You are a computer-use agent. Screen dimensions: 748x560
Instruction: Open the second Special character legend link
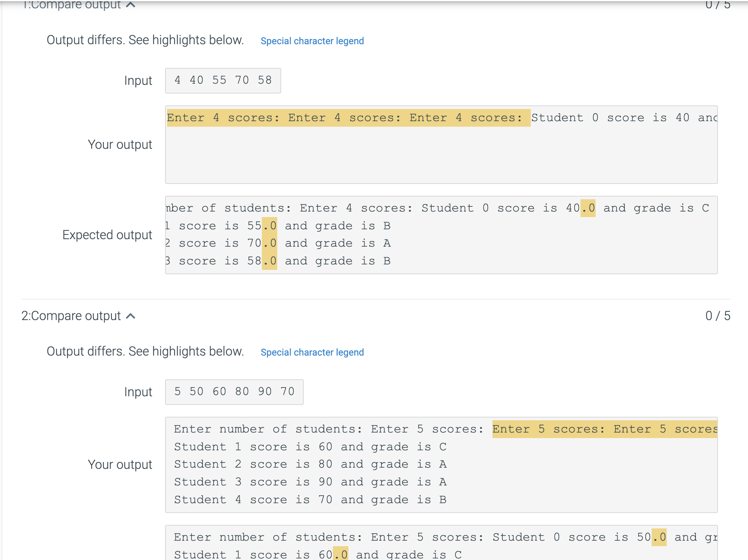(x=312, y=352)
